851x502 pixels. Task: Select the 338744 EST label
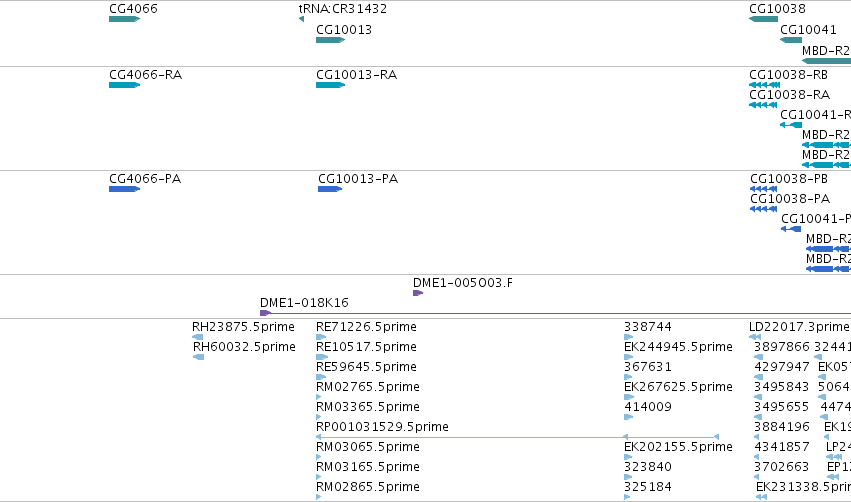click(x=647, y=327)
